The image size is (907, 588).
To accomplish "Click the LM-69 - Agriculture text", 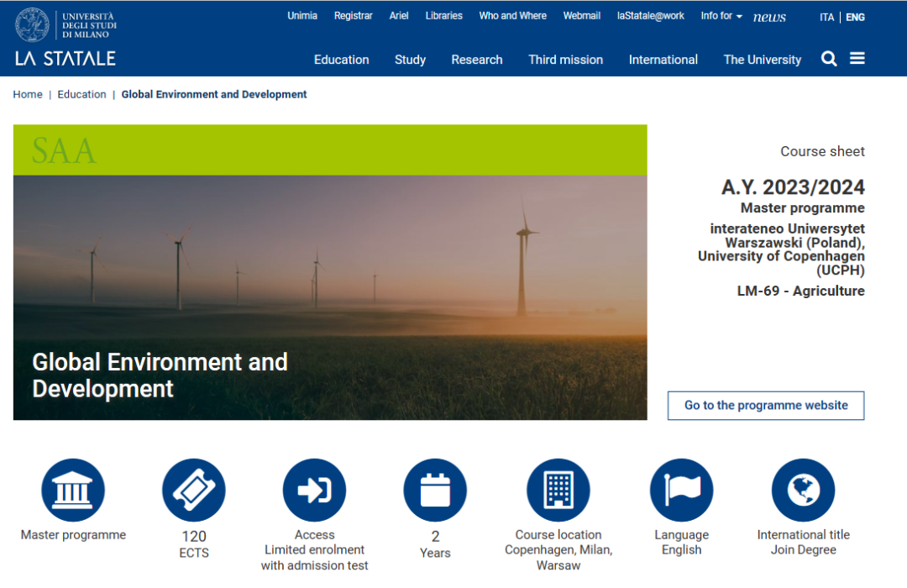I will [x=800, y=291].
